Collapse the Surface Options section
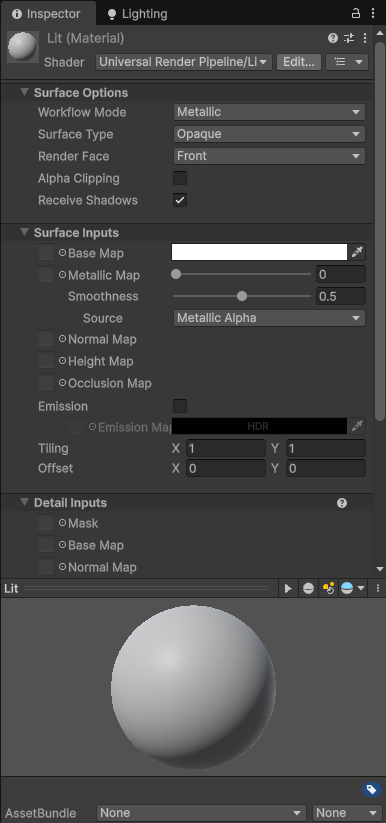The image size is (386, 823). tap(24, 92)
